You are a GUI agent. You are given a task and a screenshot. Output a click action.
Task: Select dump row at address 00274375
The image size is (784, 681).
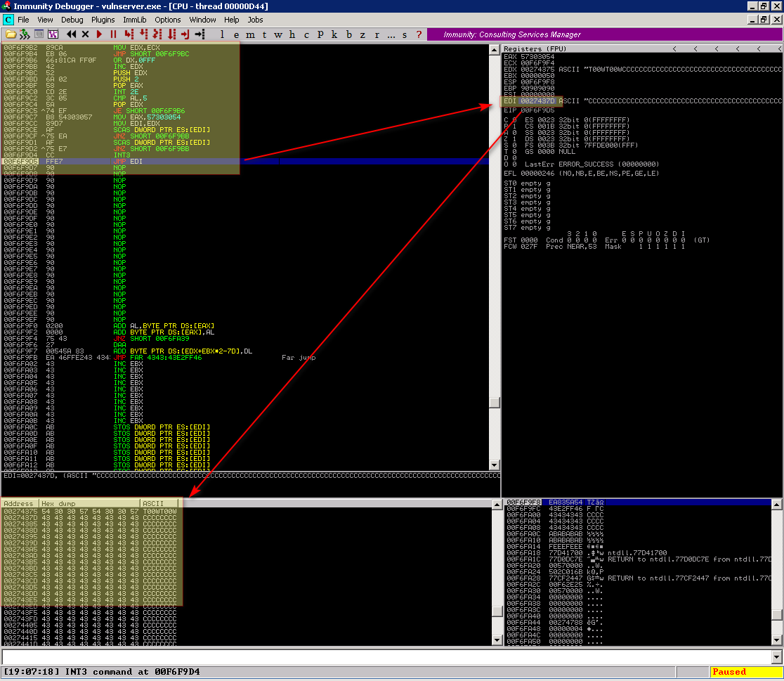(90, 512)
